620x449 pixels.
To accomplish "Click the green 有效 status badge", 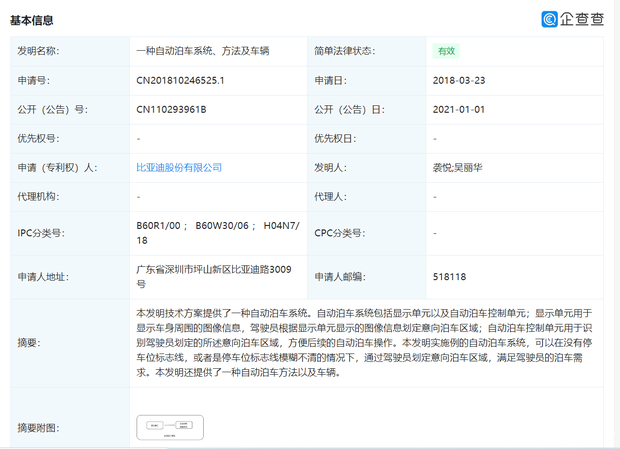I will click(x=446, y=51).
